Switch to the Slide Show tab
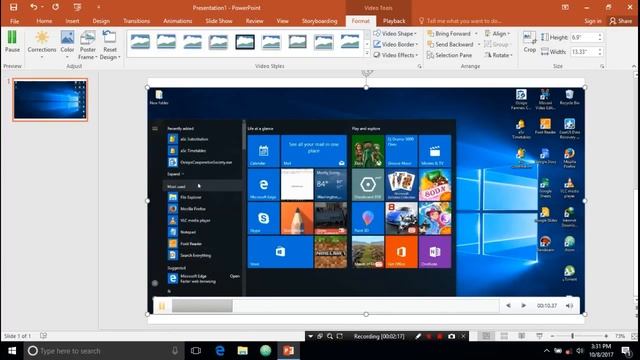 coord(219,21)
